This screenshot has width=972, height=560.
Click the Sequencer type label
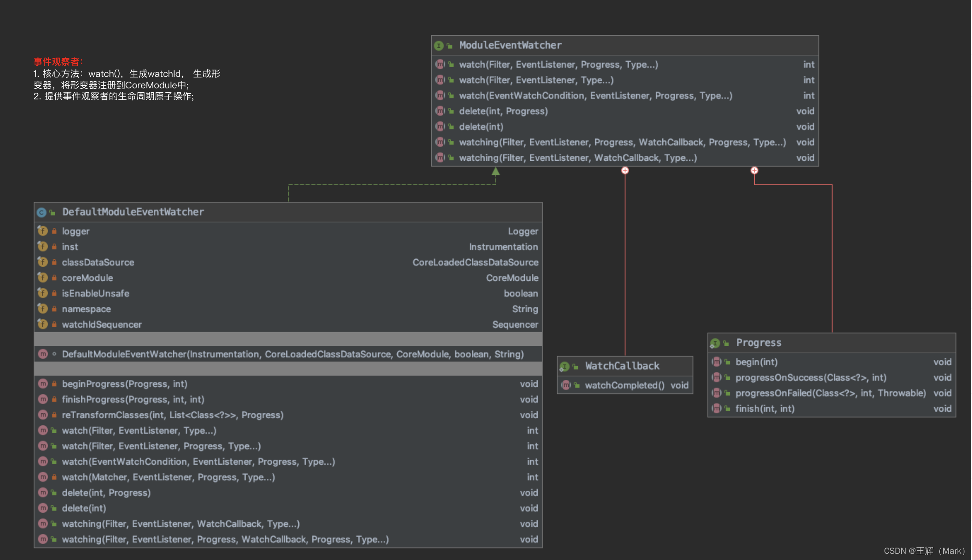[515, 325]
